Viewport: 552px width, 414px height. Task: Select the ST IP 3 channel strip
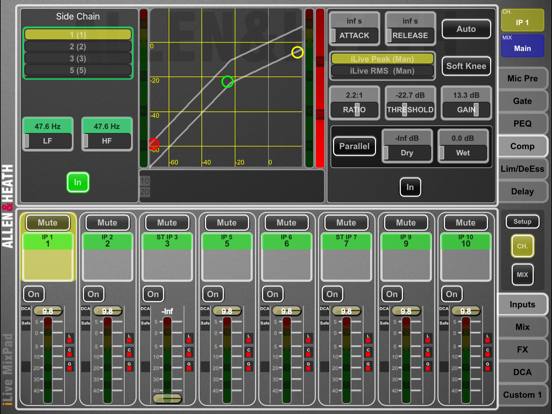tap(167, 256)
